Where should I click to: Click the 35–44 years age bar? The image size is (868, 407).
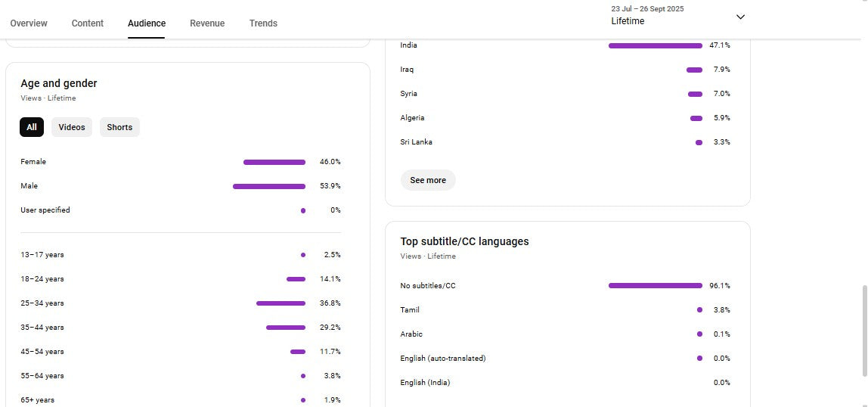click(286, 328)
